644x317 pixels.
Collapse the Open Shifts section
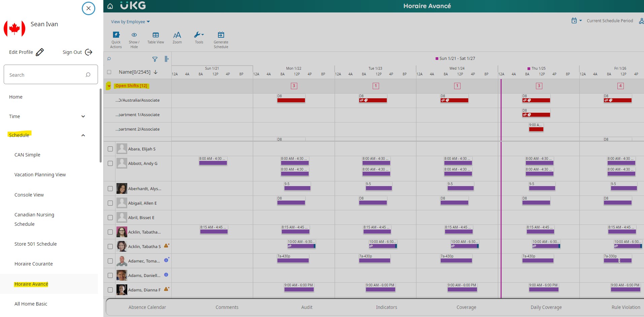(109, 86)
